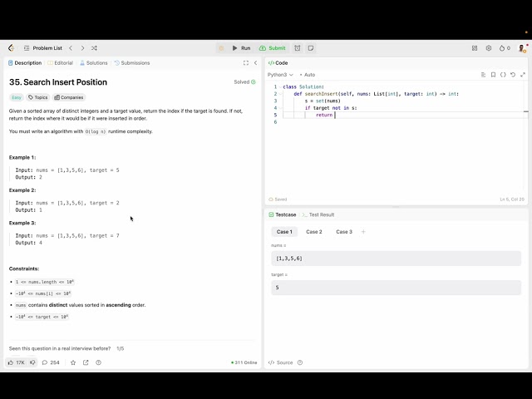Click the Solved status indicator
Image resolution: width=532 pixels, height=399 pixels.
(x=244, y=81)
